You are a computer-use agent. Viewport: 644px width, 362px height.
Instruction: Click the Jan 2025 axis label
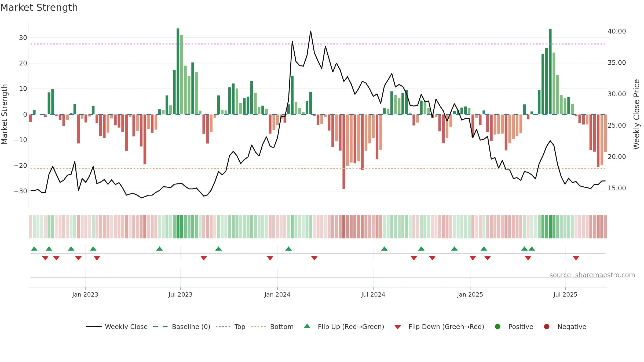coord(470,294)
